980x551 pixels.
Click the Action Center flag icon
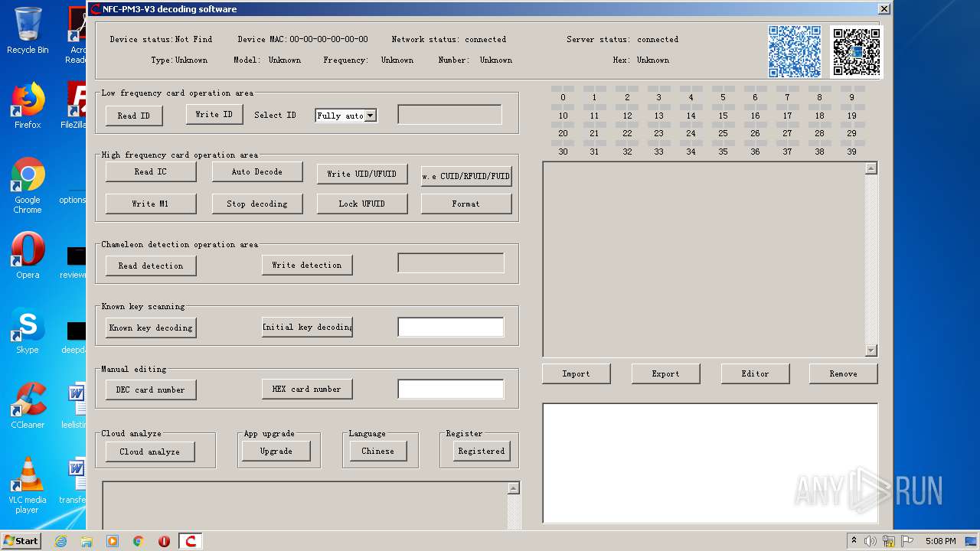click(x=906, y=541)
